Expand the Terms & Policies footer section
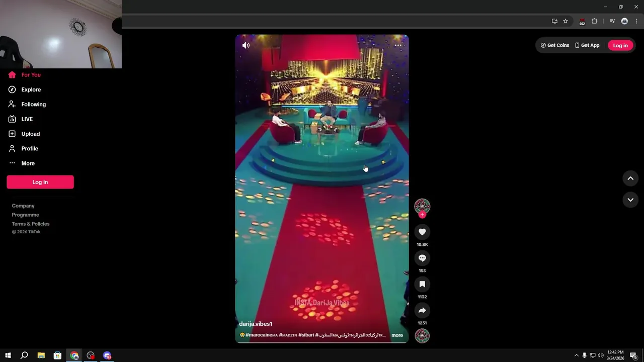This screenshot has width=644, height=362. pos(31,224)
